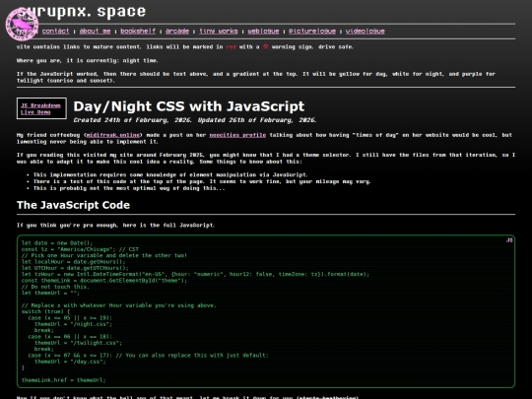Click the surupnx.space site title
Screen dimensions: 532x399
tap(82, 12)
